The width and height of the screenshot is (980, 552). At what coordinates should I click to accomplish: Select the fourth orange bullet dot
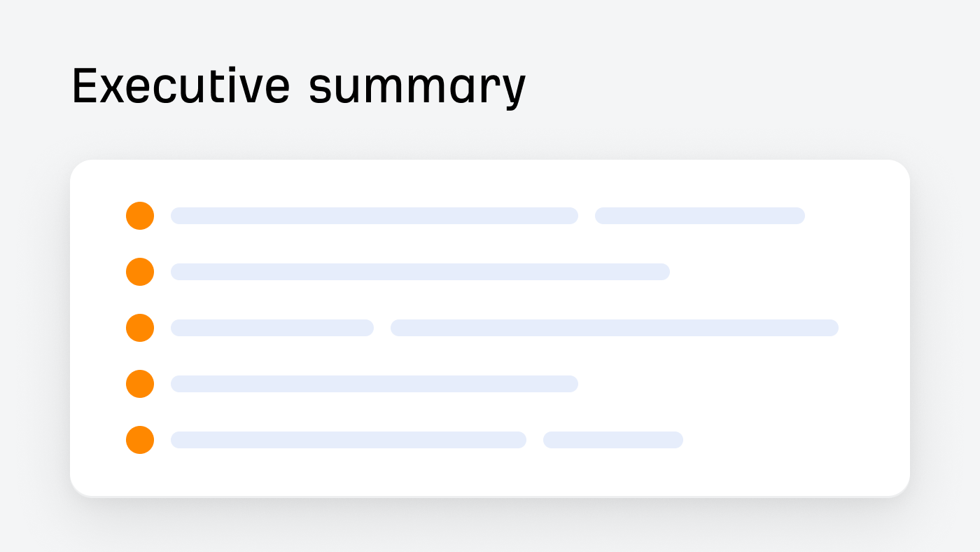tap(140, 384)
